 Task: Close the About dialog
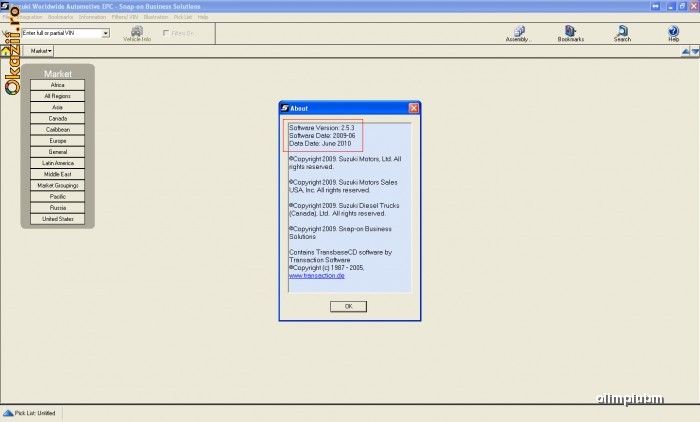tap(414, 108)
